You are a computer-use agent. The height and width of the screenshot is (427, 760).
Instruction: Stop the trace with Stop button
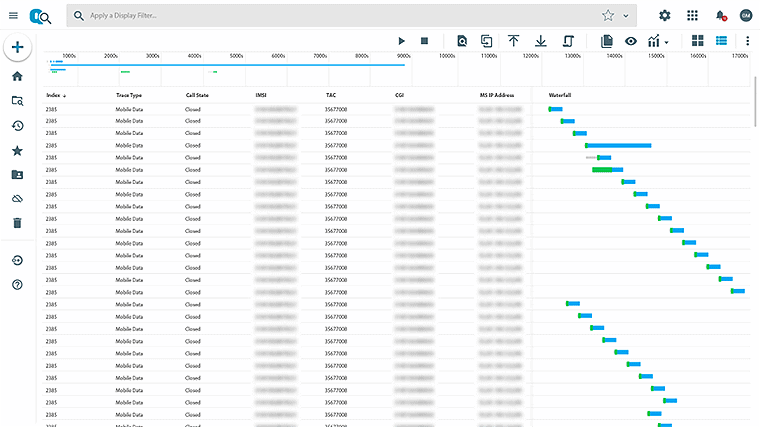point(424,41)
